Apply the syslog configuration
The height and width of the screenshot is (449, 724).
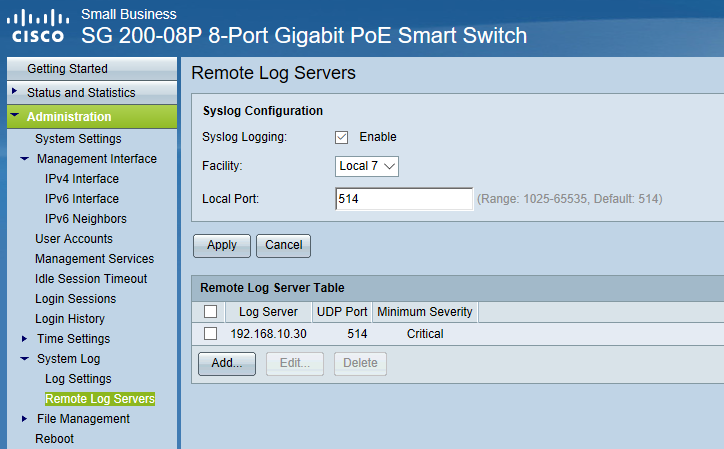pos(222,245)
